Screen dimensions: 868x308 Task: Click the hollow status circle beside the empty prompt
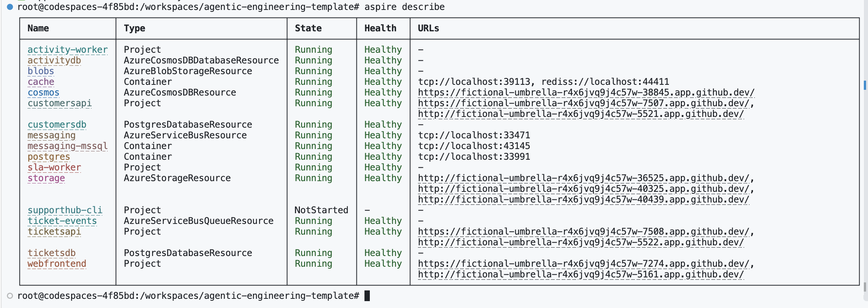[10, 296]
